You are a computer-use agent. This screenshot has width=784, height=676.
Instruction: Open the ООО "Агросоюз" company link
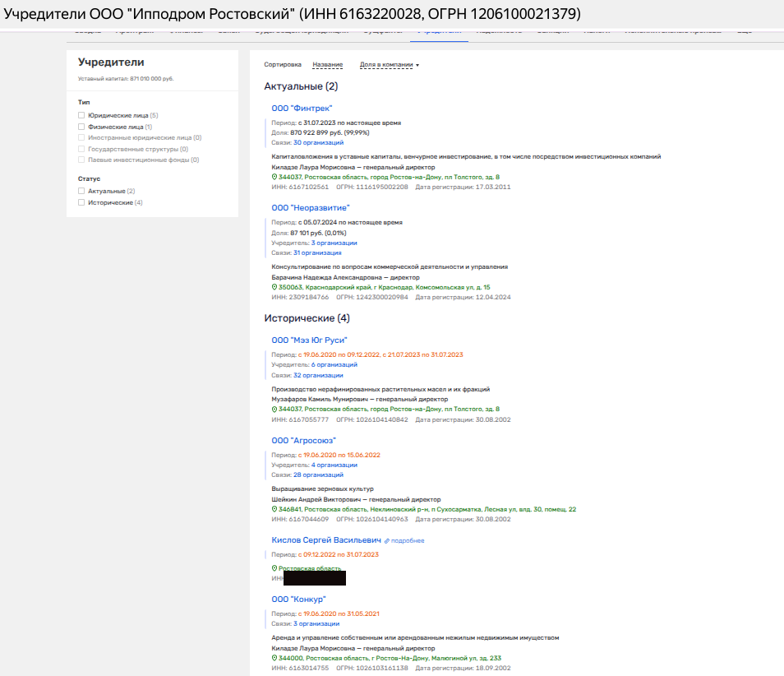tap(303, 441)
